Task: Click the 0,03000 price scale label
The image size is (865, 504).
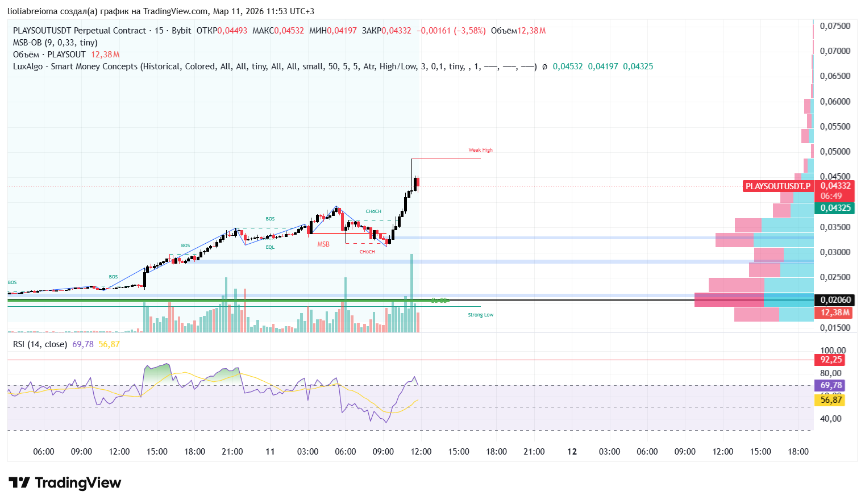Action: (835, 252)
